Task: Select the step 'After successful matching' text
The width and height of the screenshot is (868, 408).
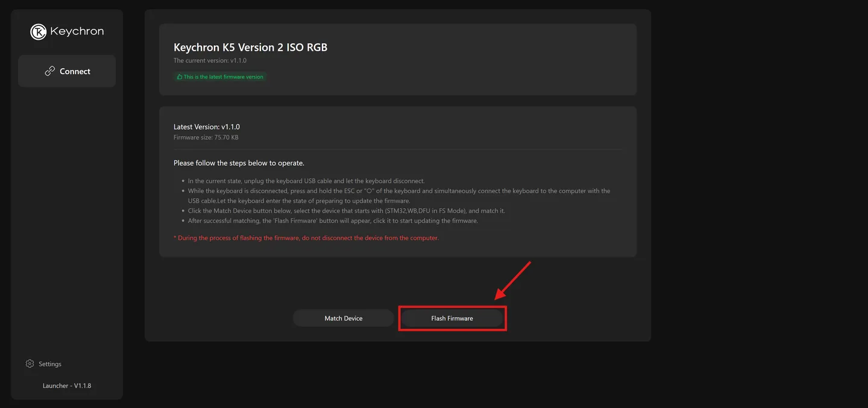Action: click(333, 221)
